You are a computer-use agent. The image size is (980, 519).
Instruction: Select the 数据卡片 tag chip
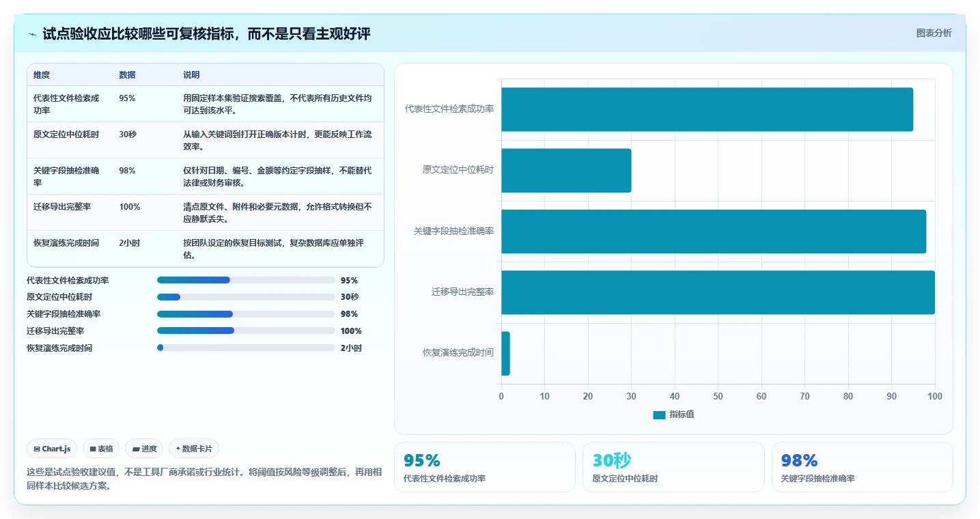click(x=194, y=449)
